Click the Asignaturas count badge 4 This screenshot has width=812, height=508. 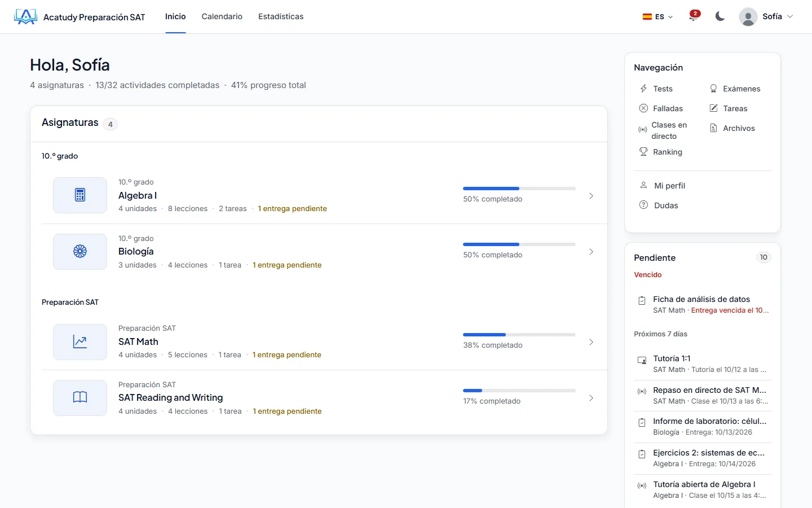click(111, 124)
